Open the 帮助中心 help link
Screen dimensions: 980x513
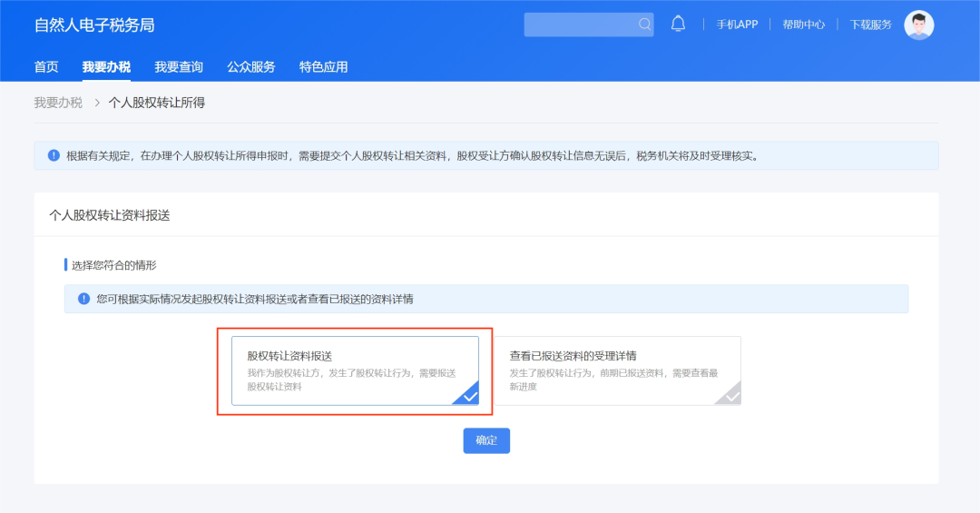[804, 25]
